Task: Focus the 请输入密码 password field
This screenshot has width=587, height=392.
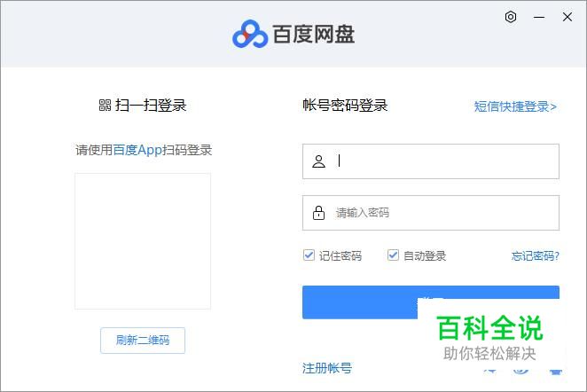Action: [x=431, y=213]
